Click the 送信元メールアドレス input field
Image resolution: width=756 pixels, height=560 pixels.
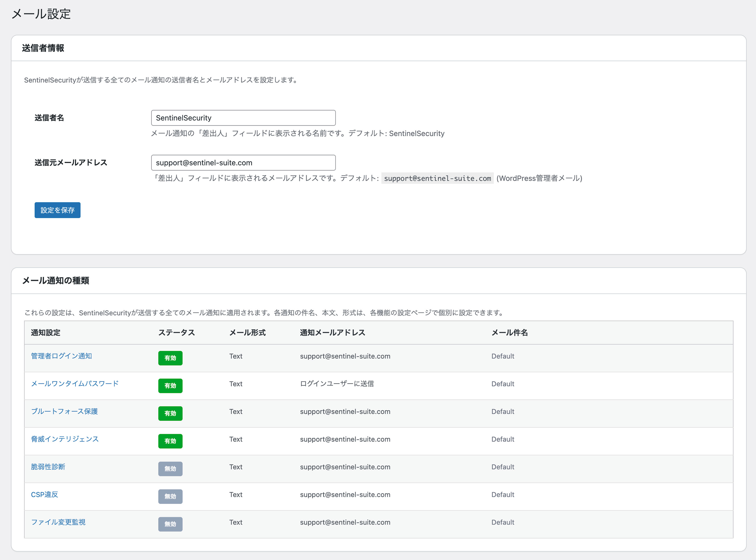click(x=243, y=163)
